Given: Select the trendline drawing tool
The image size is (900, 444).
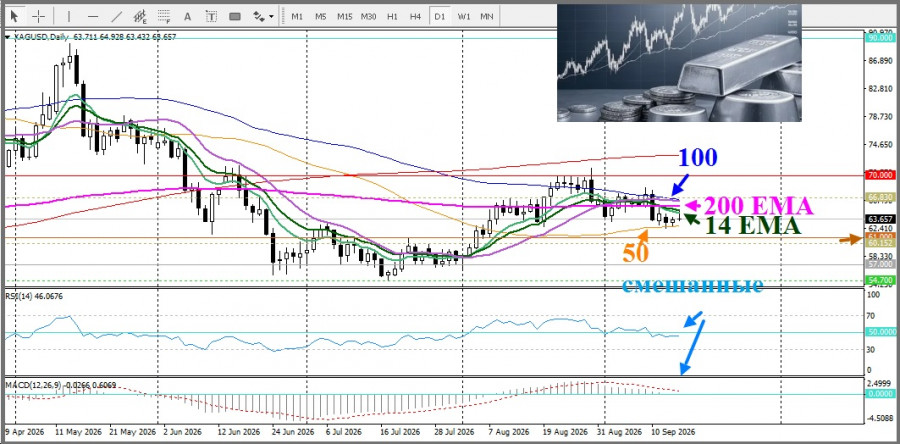Looking at the screenshot, I should point(116,16).
